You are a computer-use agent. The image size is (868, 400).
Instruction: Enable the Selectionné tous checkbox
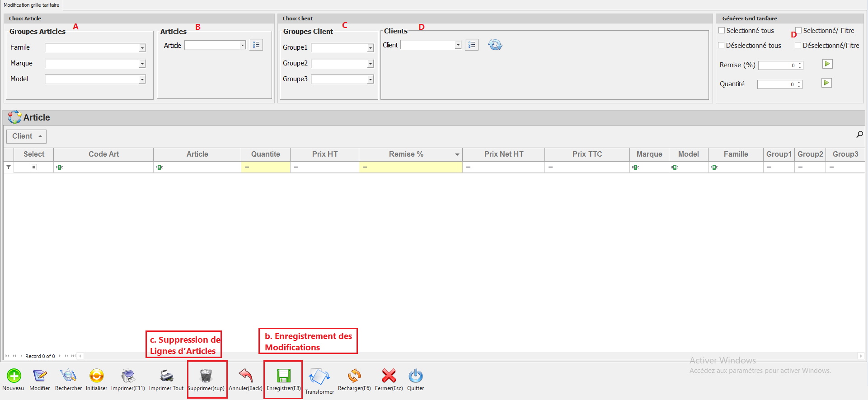tap(722, 31)
